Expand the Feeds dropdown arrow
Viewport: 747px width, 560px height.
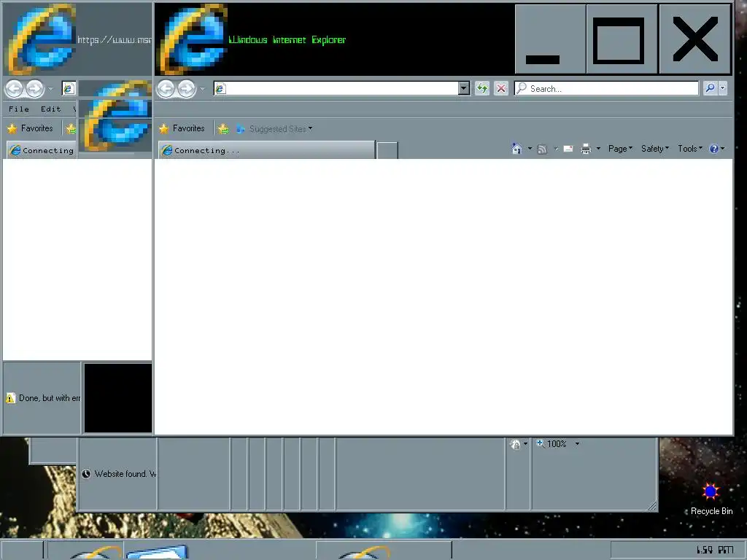pyautogui.click(x=555, y=149)
